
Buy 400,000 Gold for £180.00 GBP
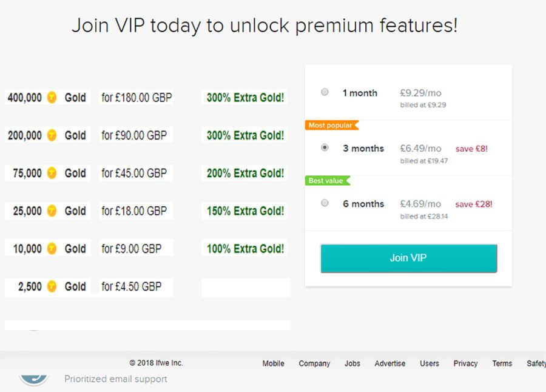click(x=136, y=98)
